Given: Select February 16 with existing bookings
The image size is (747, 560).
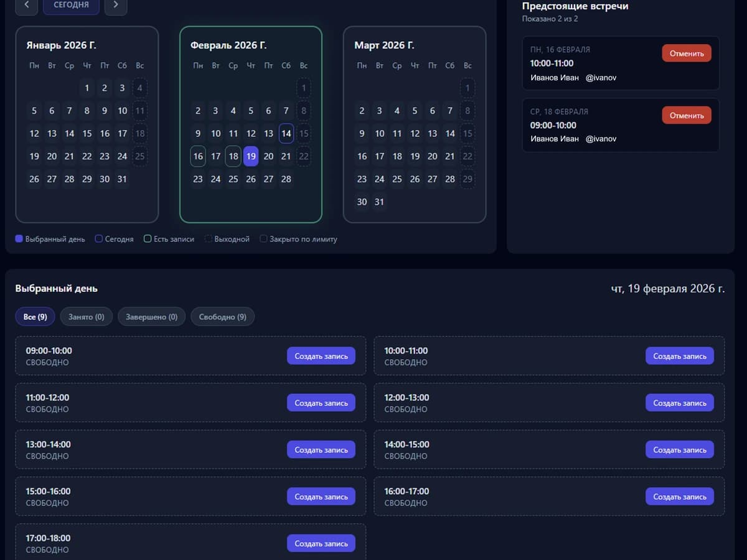Looking at the screenshot, I should pos(198,156).
